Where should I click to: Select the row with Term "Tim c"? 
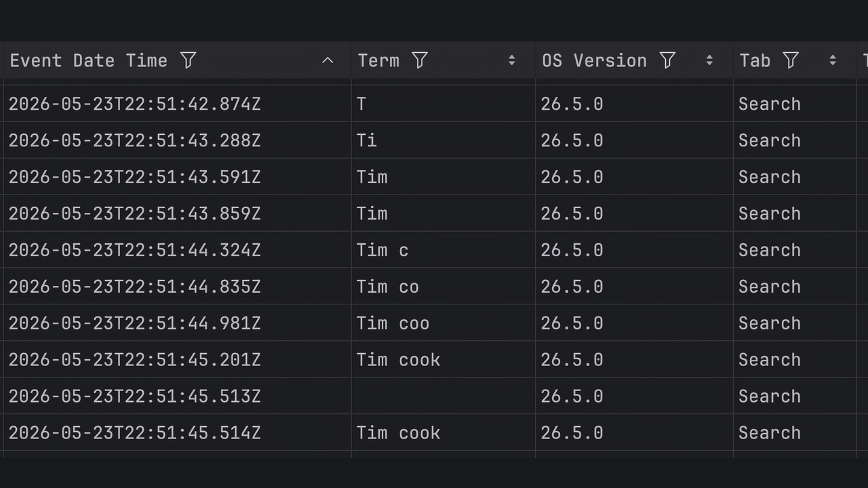point(434,250)
